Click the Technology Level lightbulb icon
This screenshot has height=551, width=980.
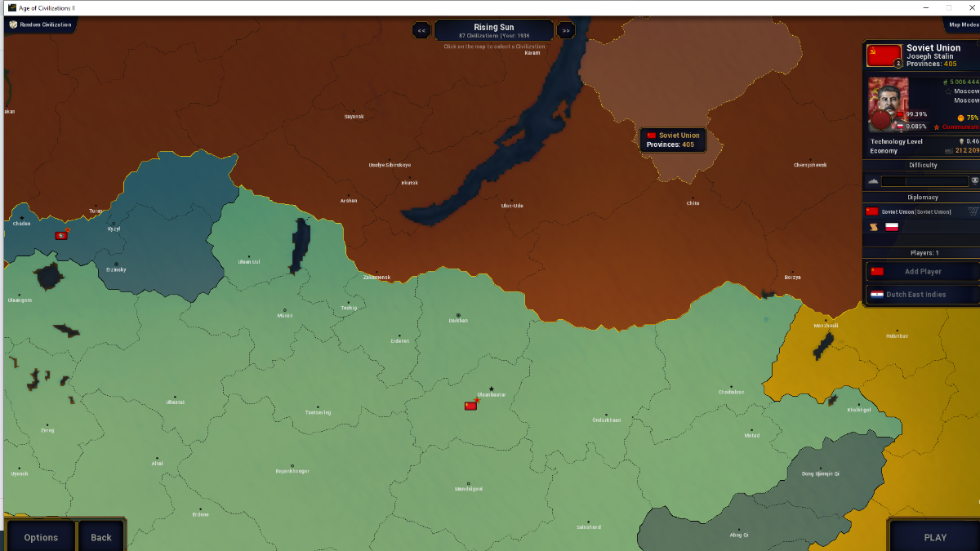(x=960, y=141)
